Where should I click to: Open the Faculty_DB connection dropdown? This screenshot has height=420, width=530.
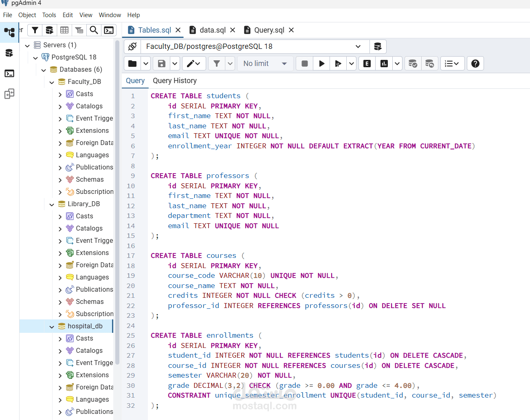358,46
